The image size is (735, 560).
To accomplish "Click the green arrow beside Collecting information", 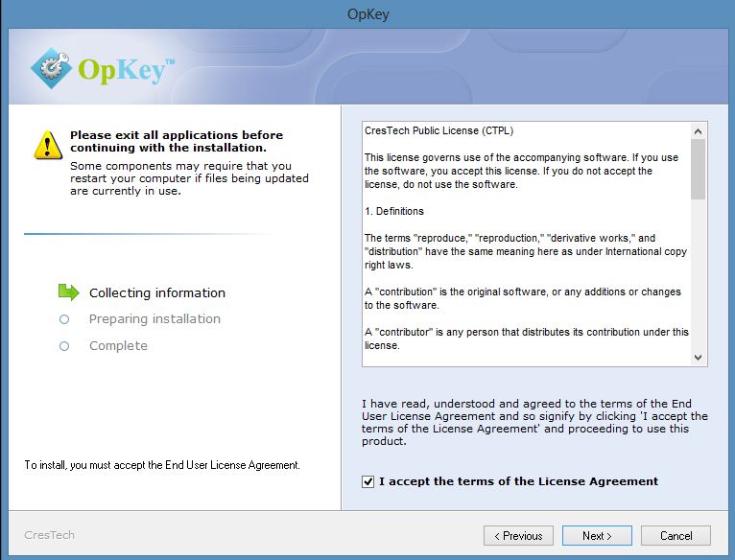I will tap(68, 292).
